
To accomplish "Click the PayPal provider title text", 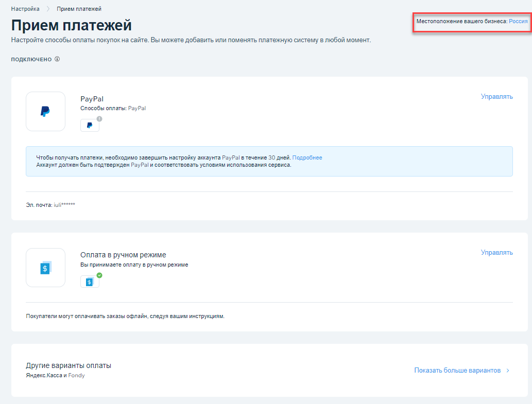I will [x=92, y=98].
